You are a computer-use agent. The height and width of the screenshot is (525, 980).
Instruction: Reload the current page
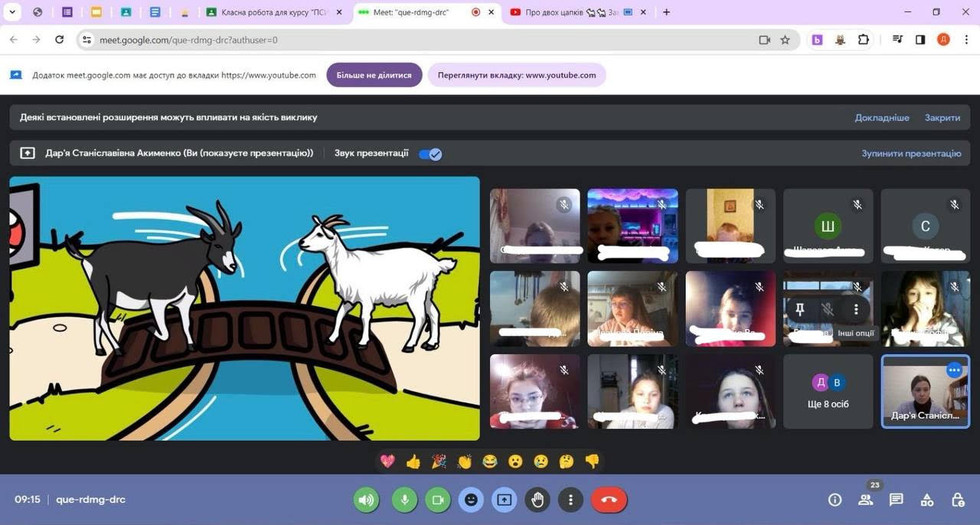pyautogui.click(x=59, y=39)
